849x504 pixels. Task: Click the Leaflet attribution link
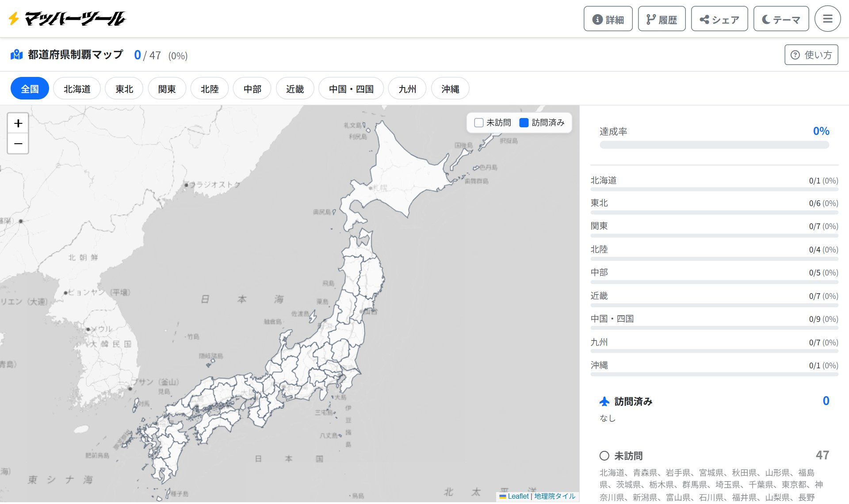514,496
